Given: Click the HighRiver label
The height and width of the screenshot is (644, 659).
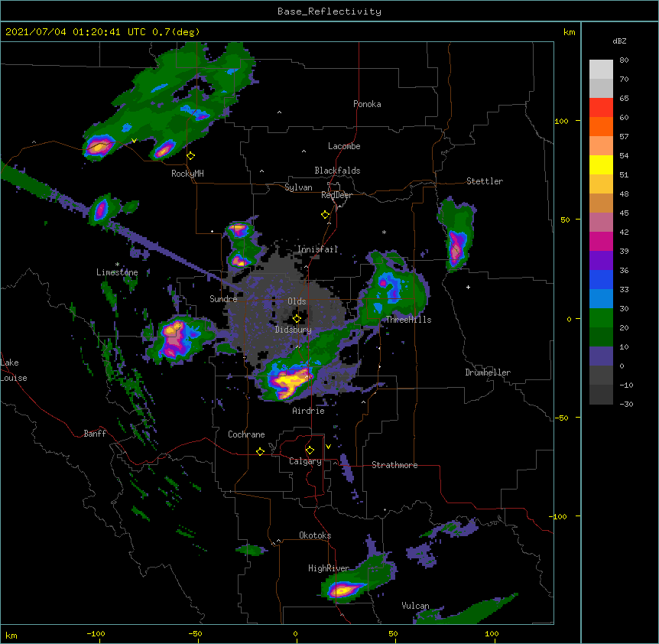Looking at the screenshot, I should (329, 568).
